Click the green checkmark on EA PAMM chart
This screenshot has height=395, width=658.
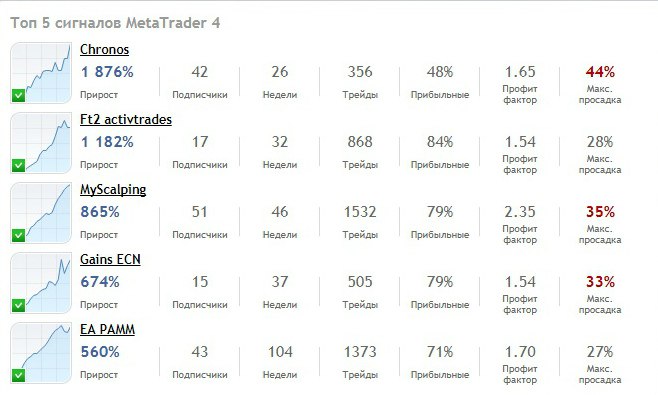pos(18,376)
